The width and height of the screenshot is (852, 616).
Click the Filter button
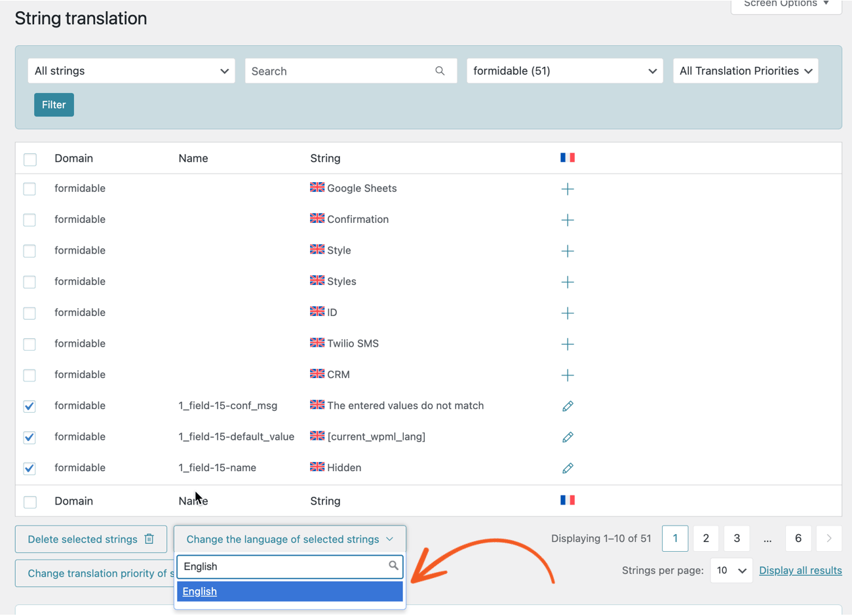coord(54,105)
